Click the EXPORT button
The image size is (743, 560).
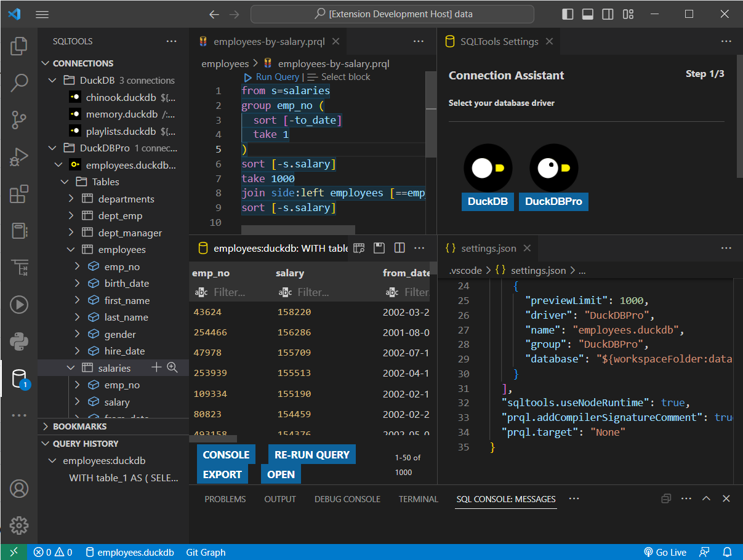(x=222, y=474)
